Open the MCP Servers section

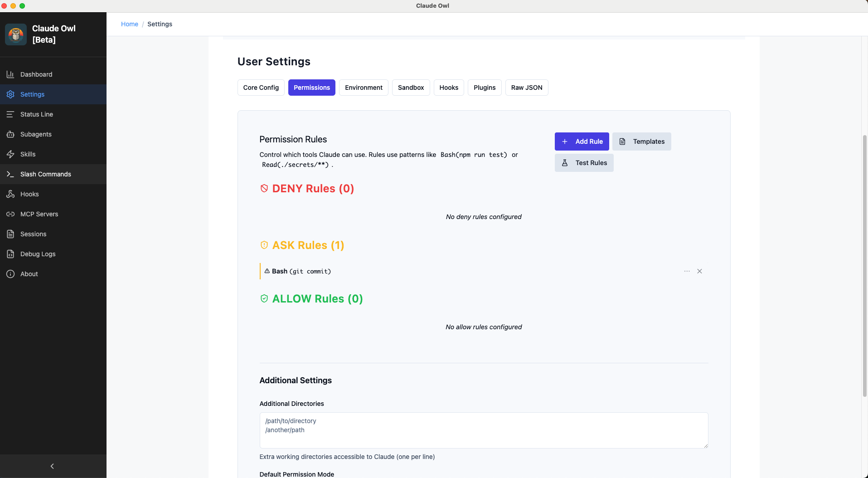(x=39, y=214)
